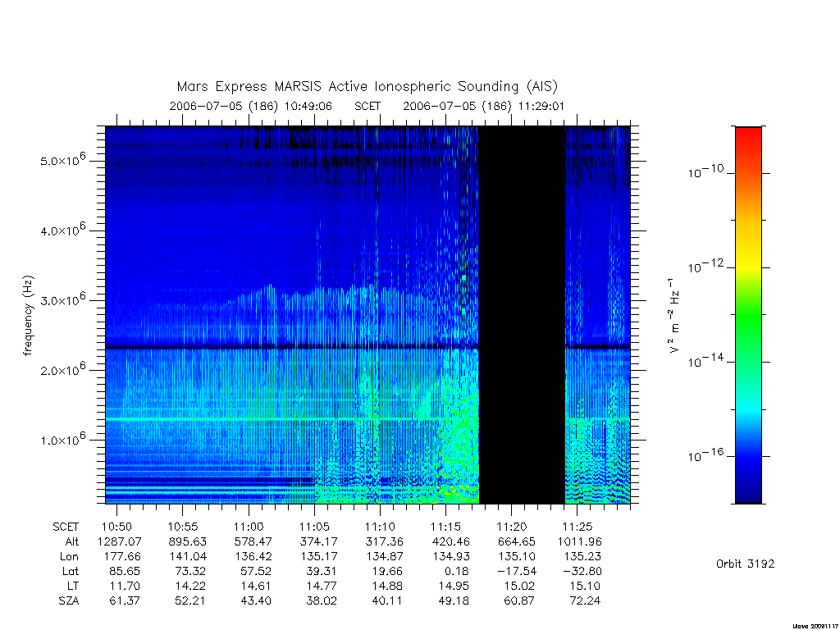Click the 'frequency (Hz)' axis title
Viewport: 840px width, 630px height.
point(28,315)
